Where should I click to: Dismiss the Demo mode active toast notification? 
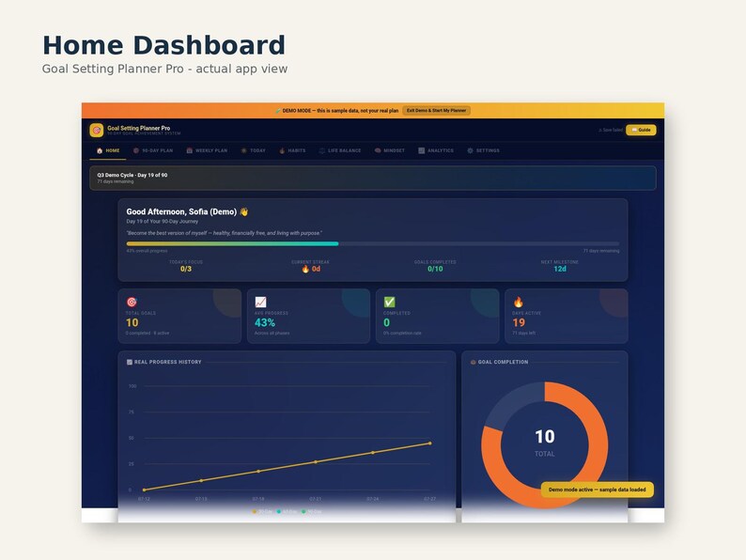pyautogui.click(x=598, y=490)
